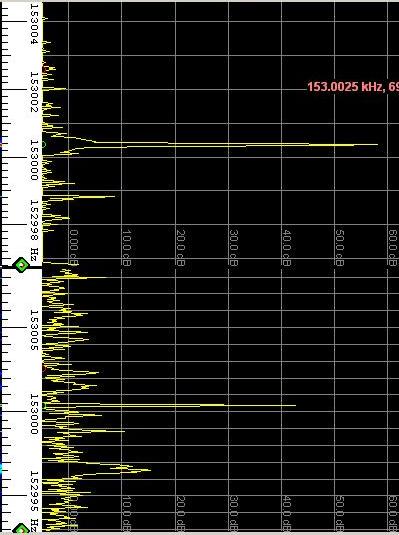399x535 pixels.
Task: Click the 153005 label on the lower scale
Action: click(34, 330)
